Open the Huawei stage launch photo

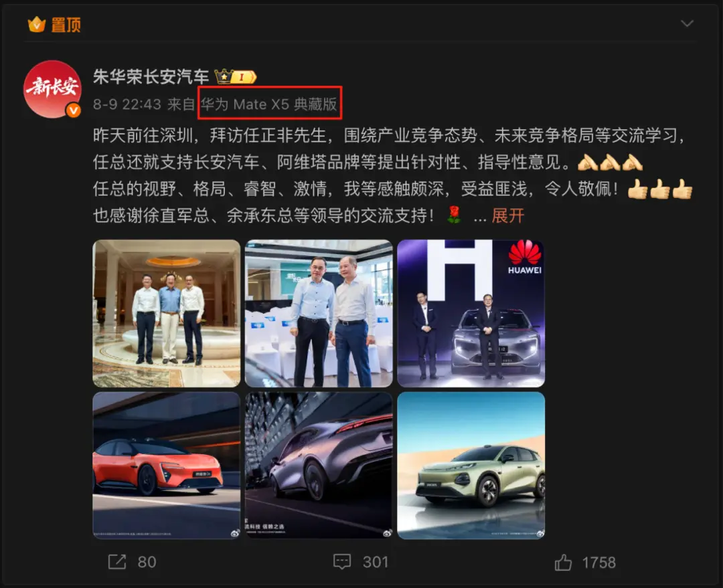(x=471, y=313)
